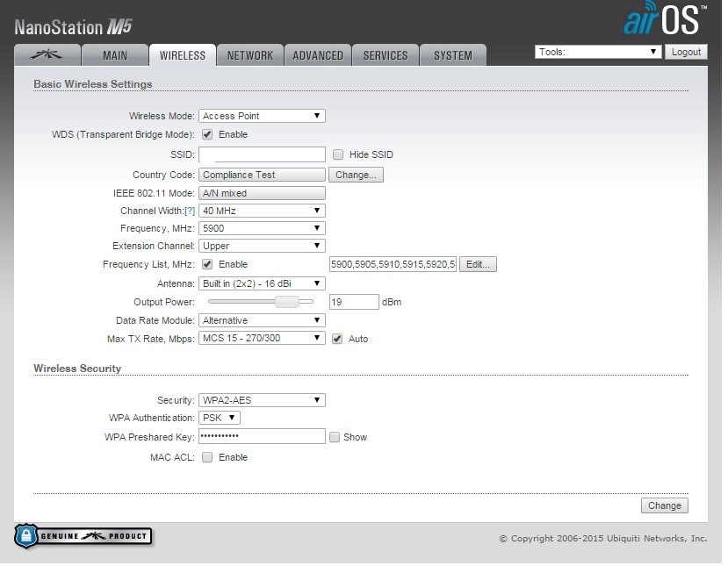Open the Ubiquiti logo tab
Viewport: 728px width, 566px height.
[47, 55]
